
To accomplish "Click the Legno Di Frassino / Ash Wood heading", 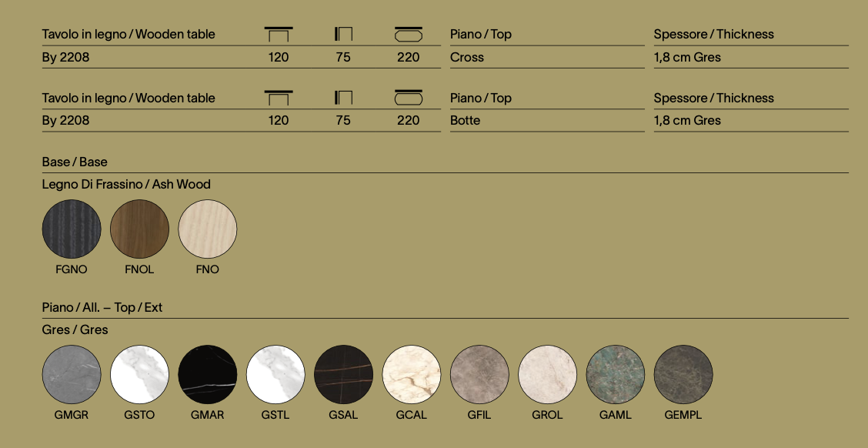I will pos(126,185).
